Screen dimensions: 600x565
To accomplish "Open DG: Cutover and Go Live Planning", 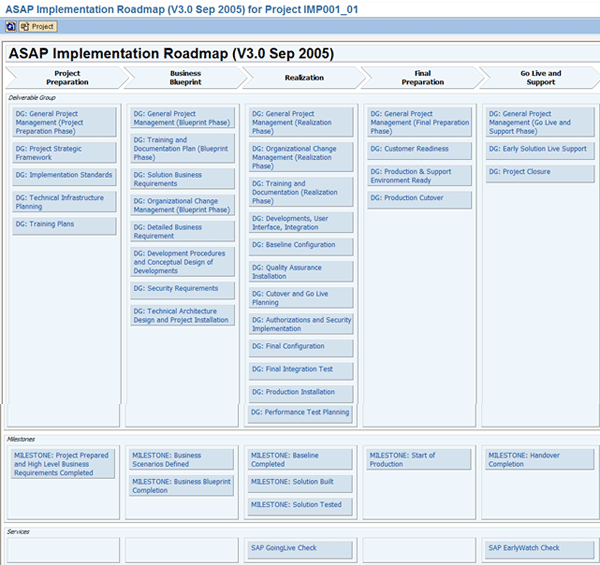I will [301, 298].
